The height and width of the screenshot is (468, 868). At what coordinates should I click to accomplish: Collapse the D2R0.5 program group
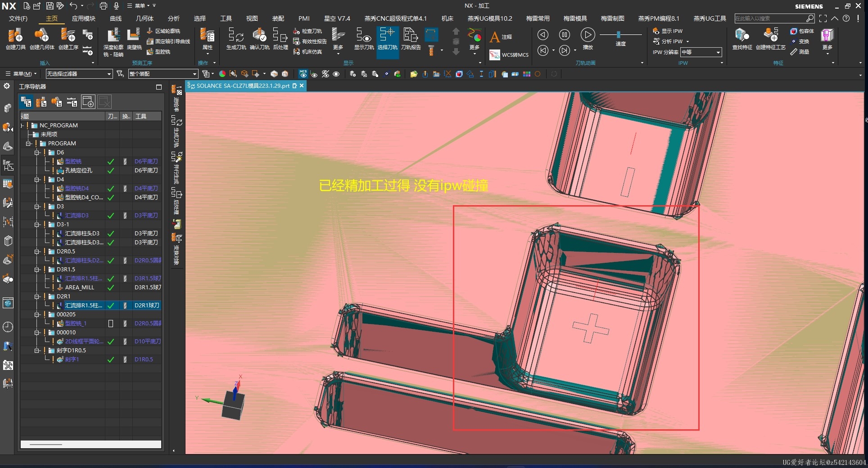point(37,252)
